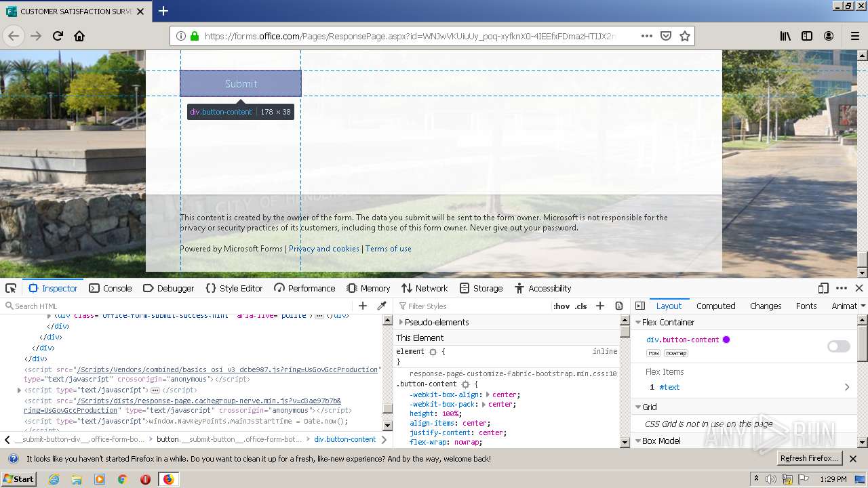Open the Privacy and cookies link
Viewport: 868px width, 488px height.
point(324,249)
